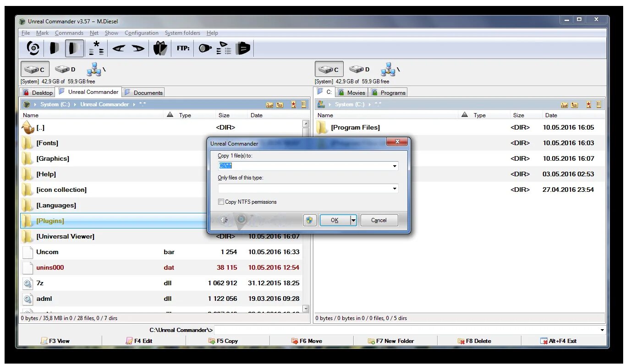The image size is (625, 364).
Task: Click the first panel-shaped toolbar icon
Action: coord(55,48)
